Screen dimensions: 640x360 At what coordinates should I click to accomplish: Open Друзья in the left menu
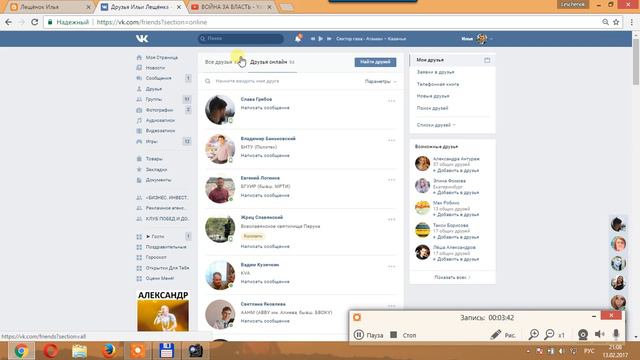click(154, 89)
